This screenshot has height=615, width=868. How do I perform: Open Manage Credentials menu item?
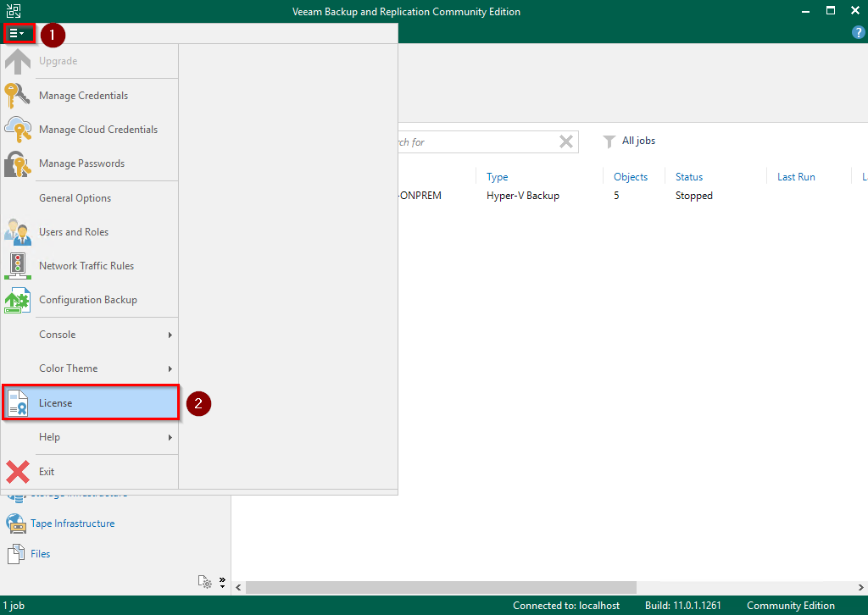coord(90,96)
